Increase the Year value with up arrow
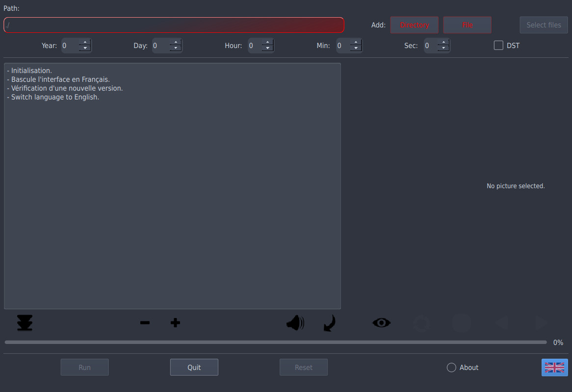The image size is (572, 392). click(x=85, y=42)
